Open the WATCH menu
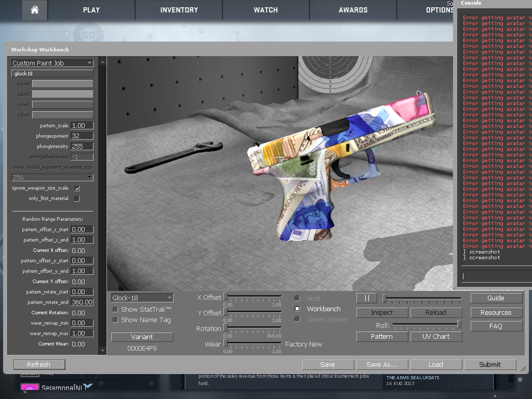Viewport: 532px width, 399px height. coord(265,10)
